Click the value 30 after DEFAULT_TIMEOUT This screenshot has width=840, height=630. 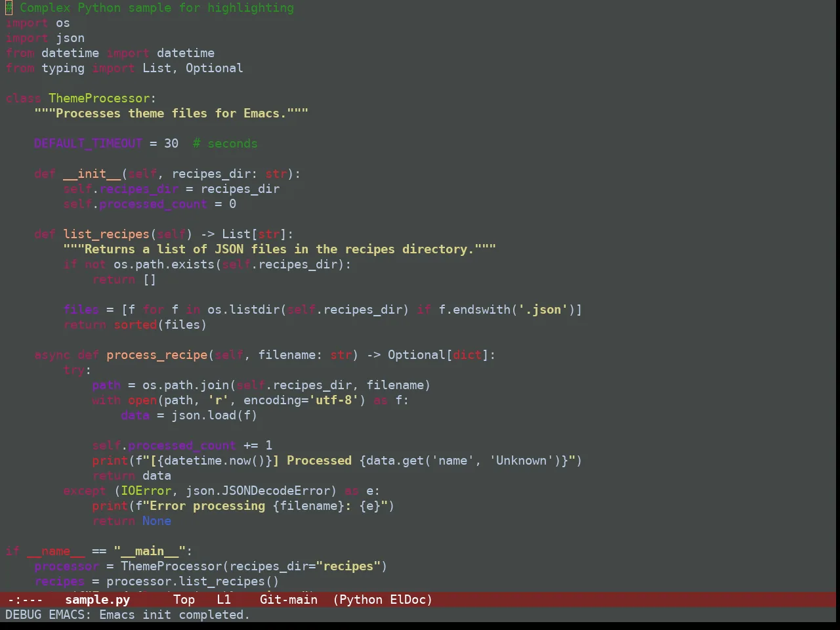171,144
